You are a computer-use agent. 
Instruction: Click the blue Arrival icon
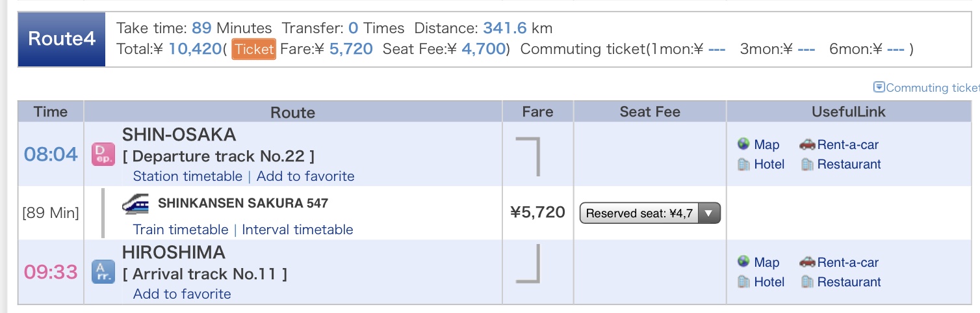point(103,271)
